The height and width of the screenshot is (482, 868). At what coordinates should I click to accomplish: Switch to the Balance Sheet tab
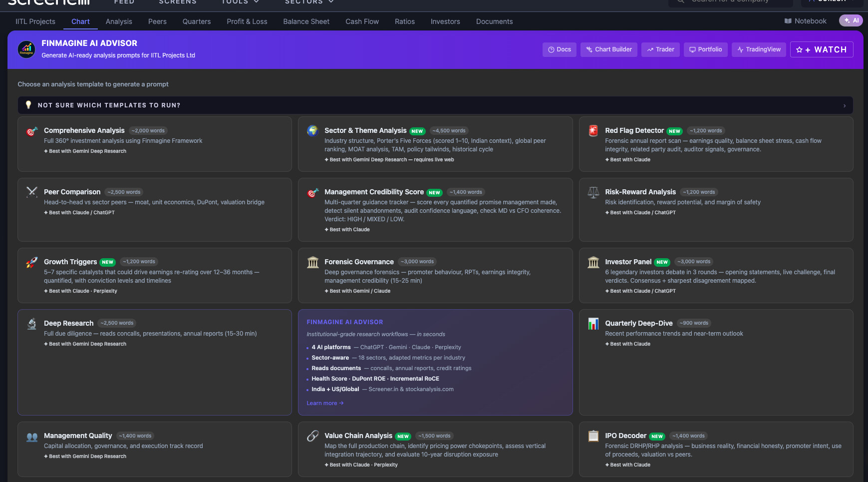306,21
